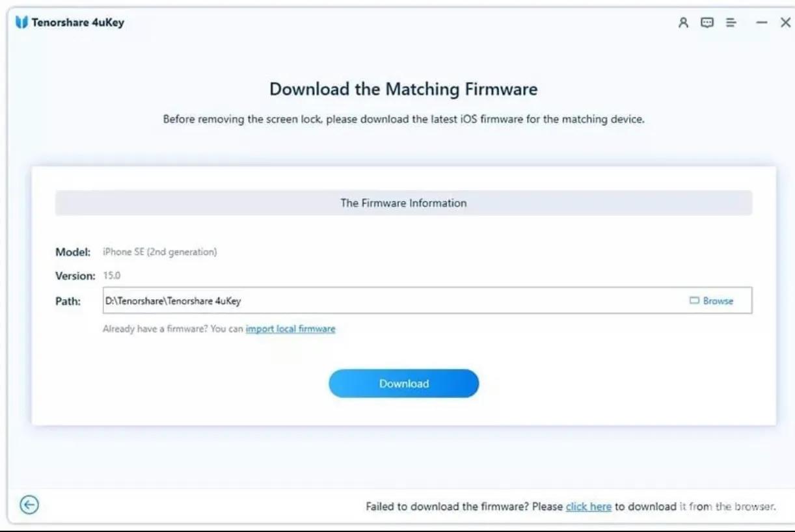Click the Model label
795x532 pixels.
[72, 252]
